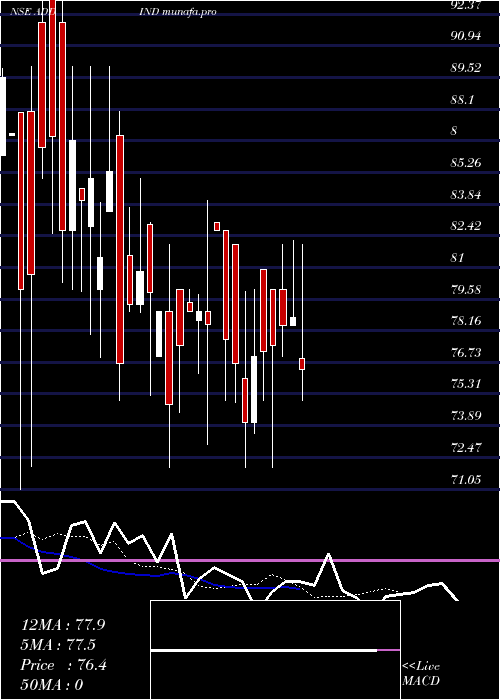
Task: Click the 73.89 price label
Action: tap(466, 416)
